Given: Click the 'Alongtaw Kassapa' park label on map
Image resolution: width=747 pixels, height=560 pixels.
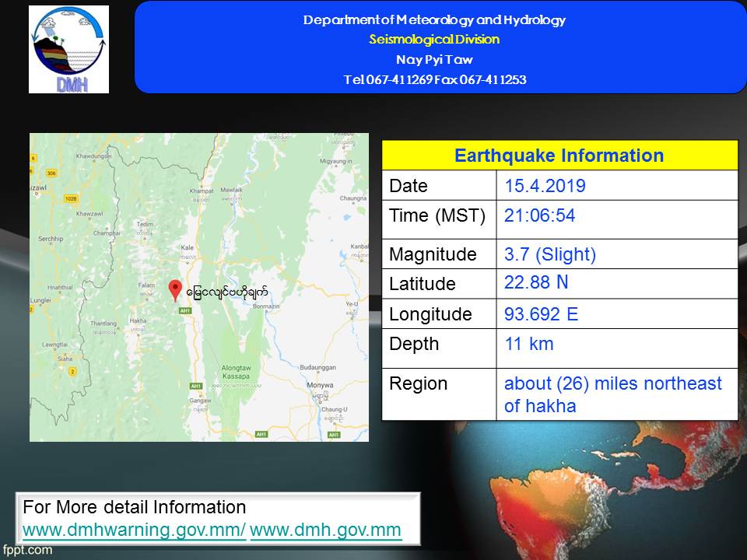Looking at the screenshot, I should point(236,372).
